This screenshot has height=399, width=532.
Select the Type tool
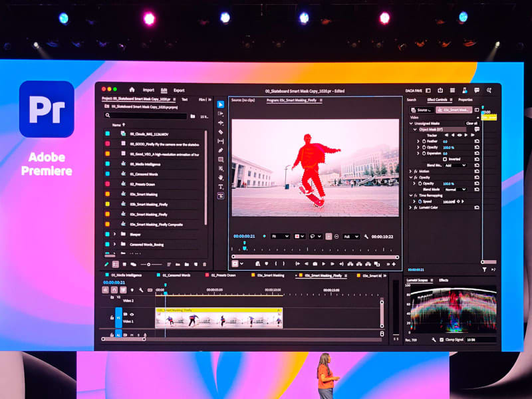coord(221,187)
